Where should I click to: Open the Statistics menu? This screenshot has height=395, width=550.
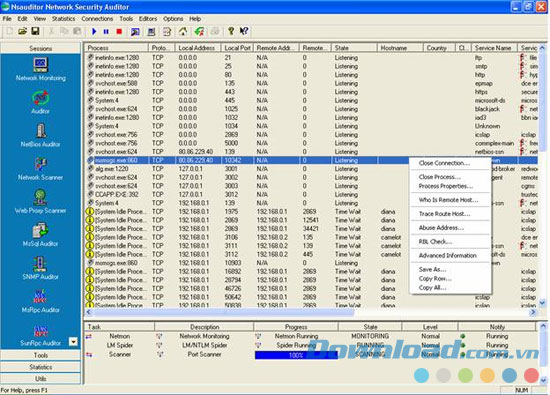(x=63, y=19)
